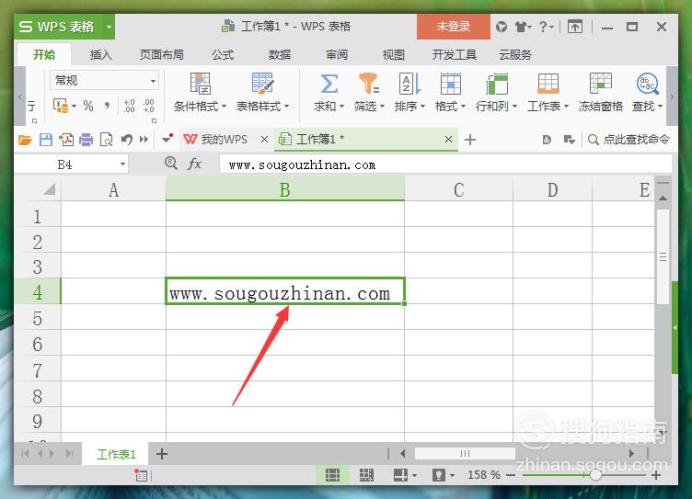Click the export to PDF icon
Viewport: 692px width, 499px height.
point(67,140)
